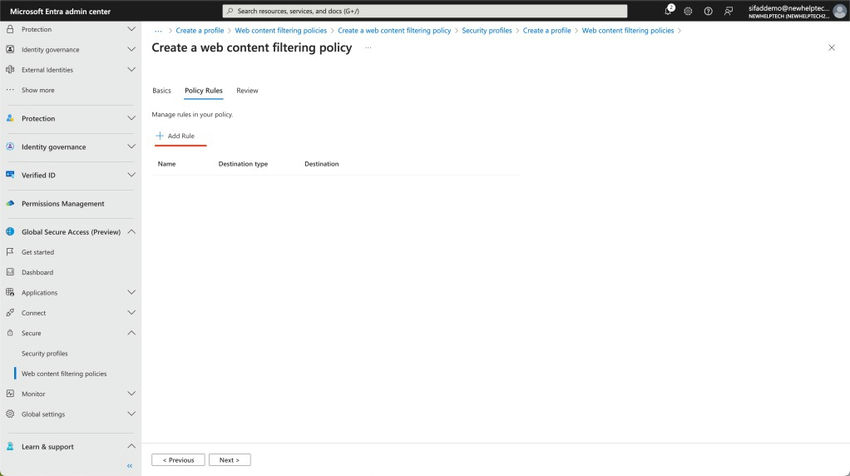
Task: Switch to the Basics tab
Action: 162,91
